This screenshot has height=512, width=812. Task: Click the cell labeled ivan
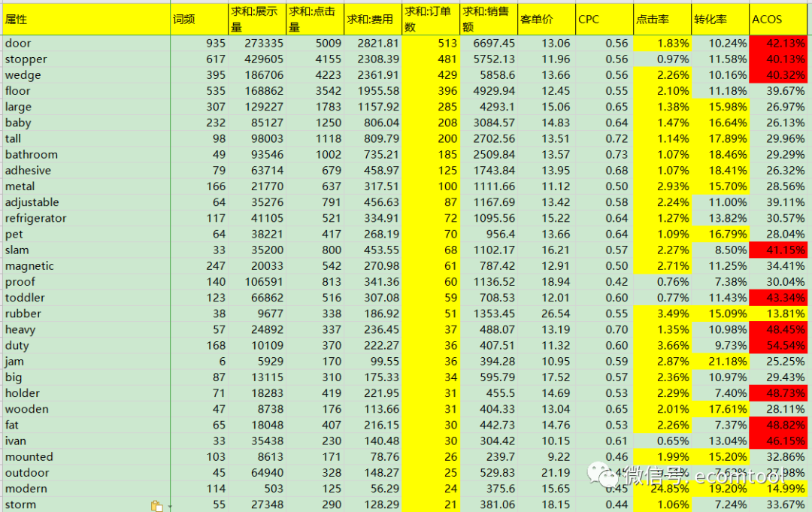(x=86, y=441)
